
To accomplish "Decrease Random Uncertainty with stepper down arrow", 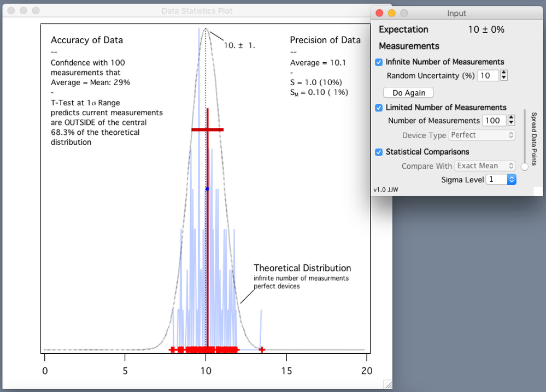I will pyautogui.click(x=504, y=79).
